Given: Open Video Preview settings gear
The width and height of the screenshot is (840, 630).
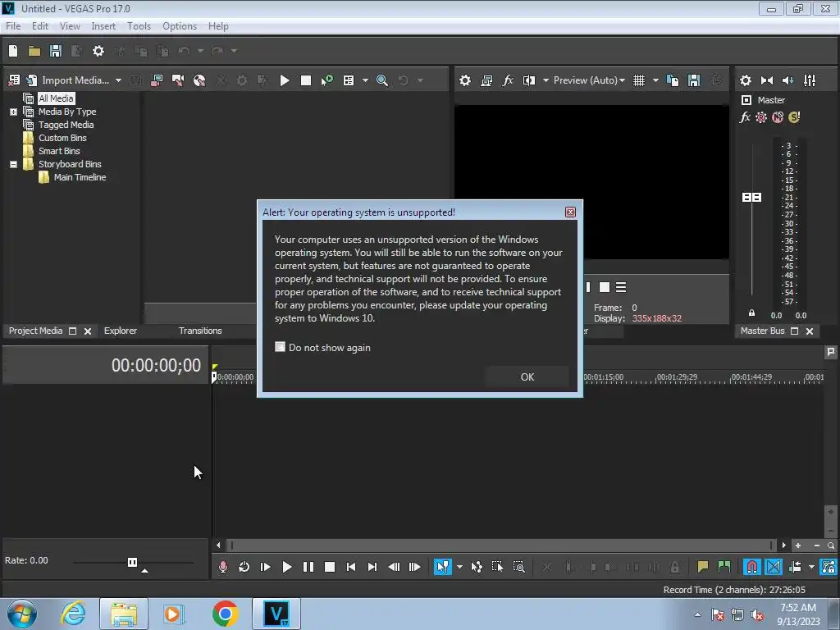Looking at the screenshot, I should tap(465, 80).
